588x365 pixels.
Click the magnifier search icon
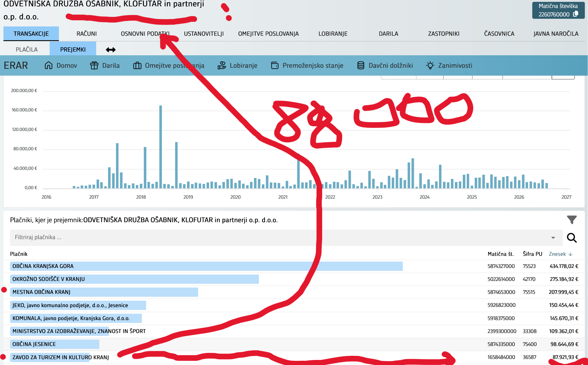pos(572,238)
